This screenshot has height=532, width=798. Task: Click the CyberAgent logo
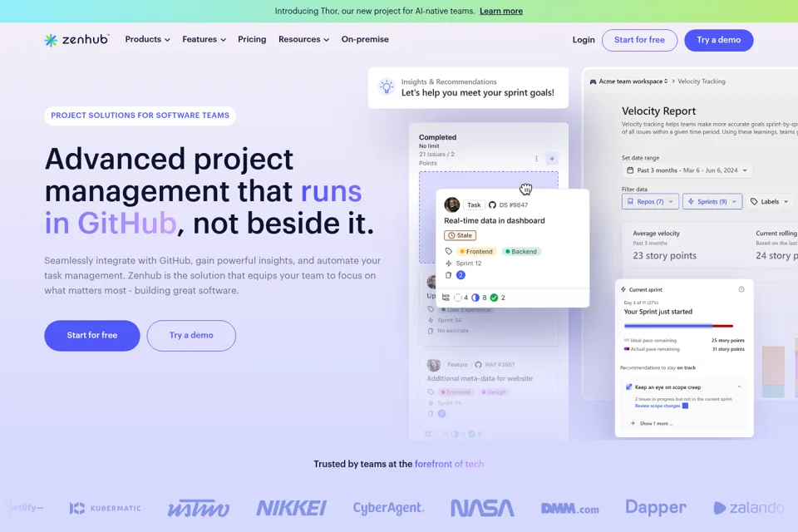coord(389,508)
